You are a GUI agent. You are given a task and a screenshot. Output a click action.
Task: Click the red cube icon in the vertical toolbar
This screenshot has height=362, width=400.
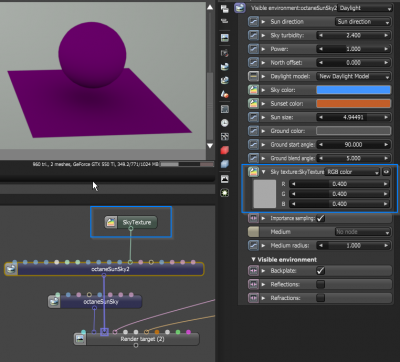225,150
